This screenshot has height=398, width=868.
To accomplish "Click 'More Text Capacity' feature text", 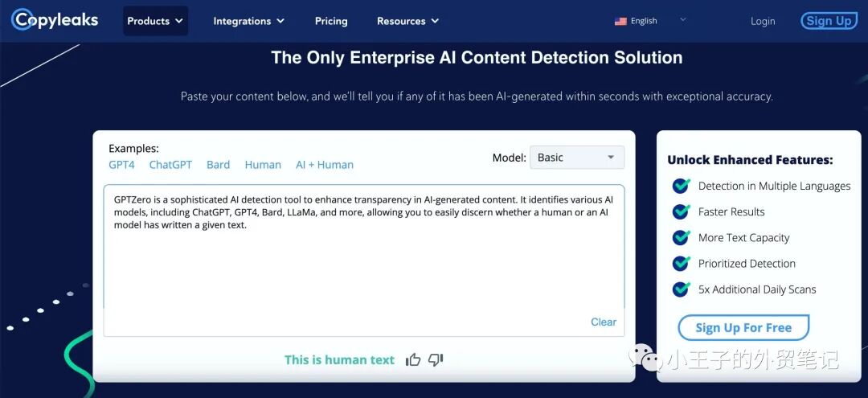I will pyautogui.click(x=743, y=238).
